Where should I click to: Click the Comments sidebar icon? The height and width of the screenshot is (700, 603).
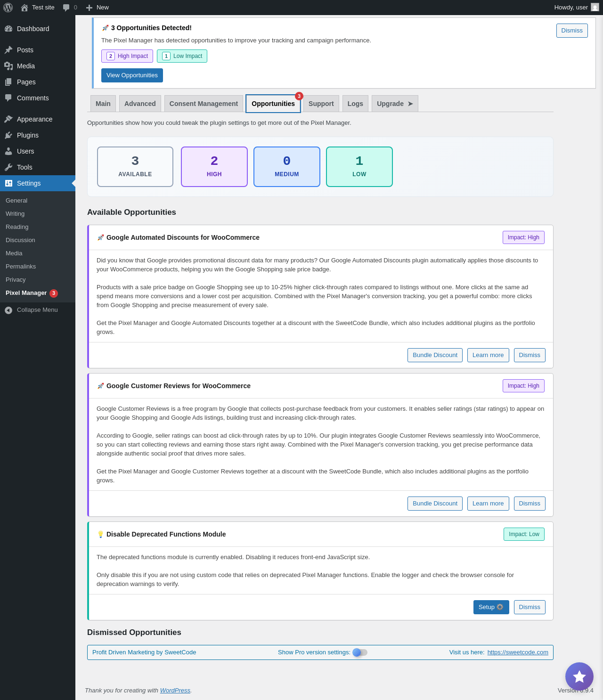tap(8, 98)
